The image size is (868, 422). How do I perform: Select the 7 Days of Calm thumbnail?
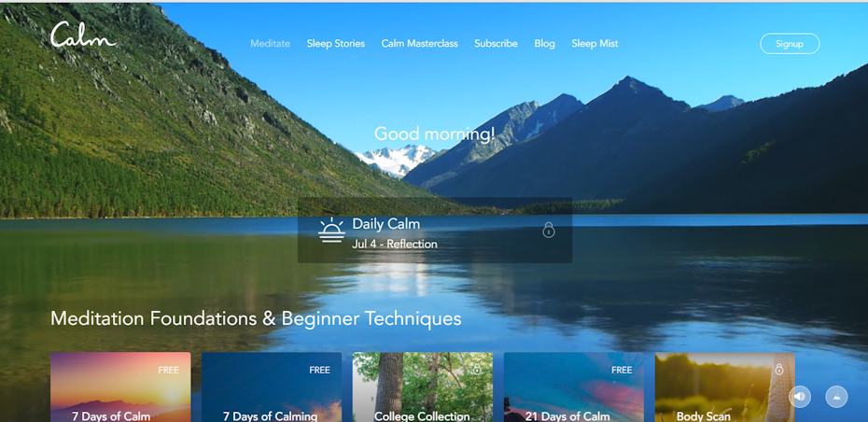120,387
